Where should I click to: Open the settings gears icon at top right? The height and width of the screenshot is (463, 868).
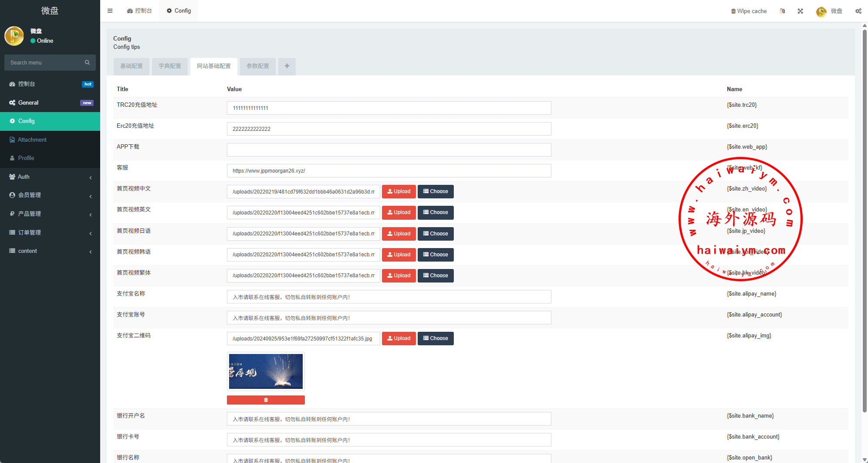point(858,11)
